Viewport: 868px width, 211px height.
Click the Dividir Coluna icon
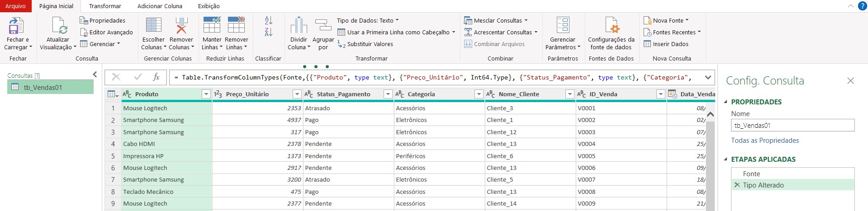[x=299, y=26]
